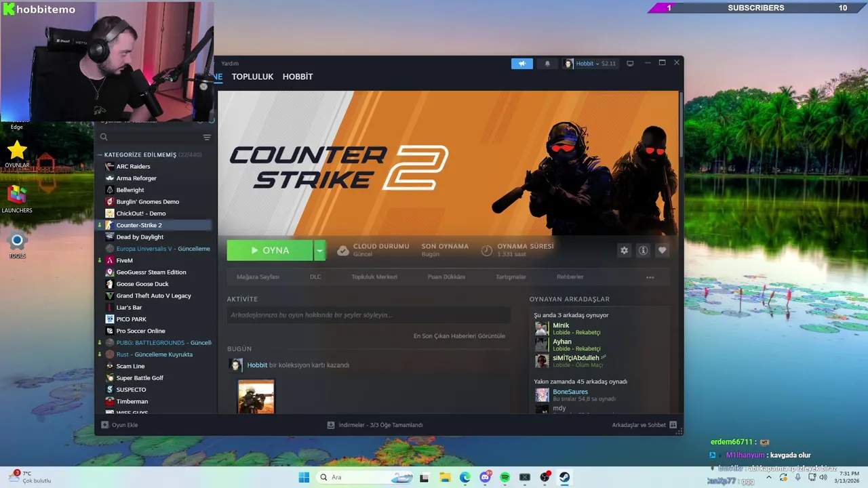Viewport: 868px width, 488px height.
Task: Open OBS Studio from the taskbar
Action: (x=545, y=477)
